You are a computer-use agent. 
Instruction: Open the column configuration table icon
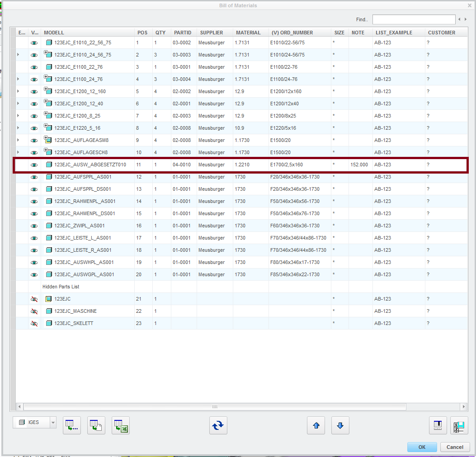[x=438, y=425]
